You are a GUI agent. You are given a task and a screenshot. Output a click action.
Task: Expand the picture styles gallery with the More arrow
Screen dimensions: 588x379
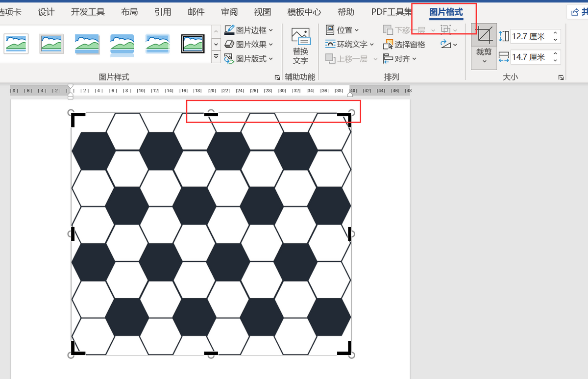click(216, 57)
